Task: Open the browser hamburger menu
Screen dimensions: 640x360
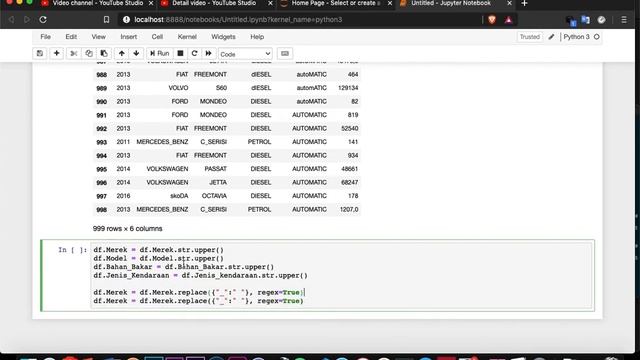Action: 624,20
